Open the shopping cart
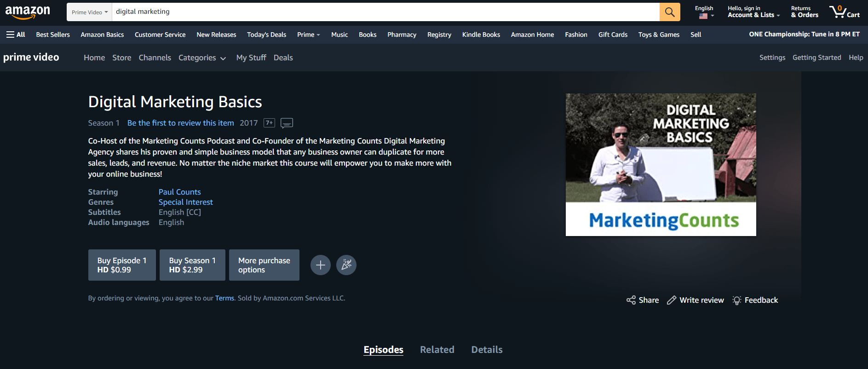This screenshot has width=868, height=369. [x=844, y=12]
